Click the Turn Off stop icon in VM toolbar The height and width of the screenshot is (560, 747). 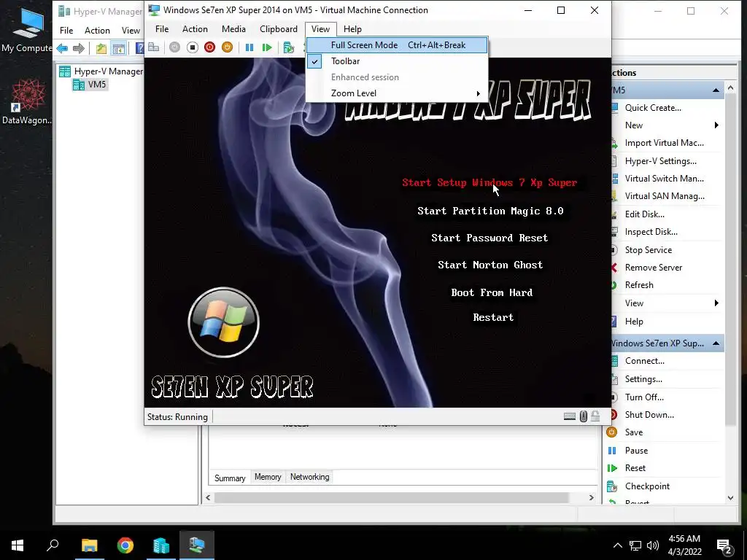[x=193, y=47]
